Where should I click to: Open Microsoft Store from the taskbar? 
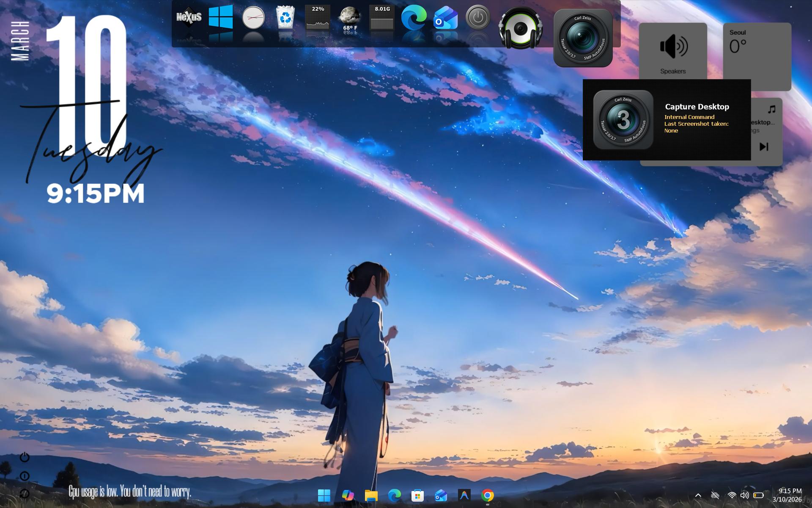click(417, 495)
